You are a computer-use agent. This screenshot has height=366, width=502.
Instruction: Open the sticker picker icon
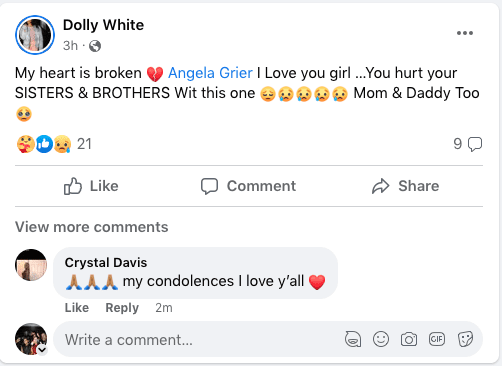pyautogui.click(x=465, y=339)
